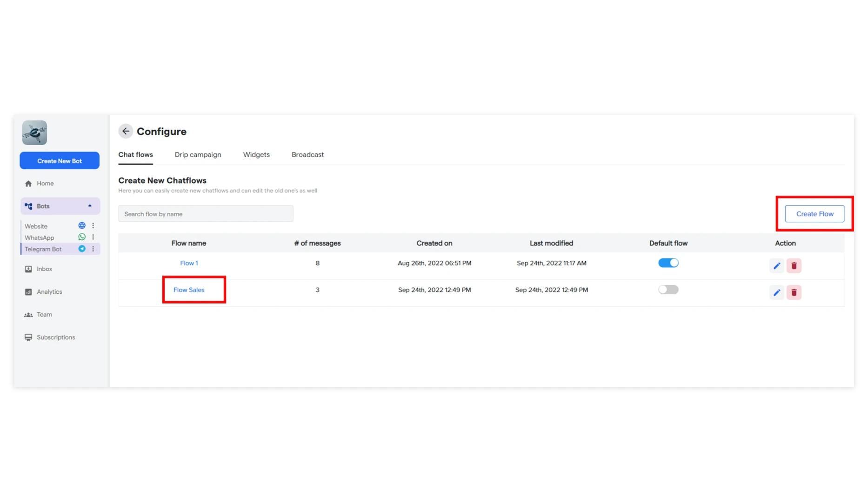
Task: Switch to the Chat flows tab
Action: [135, 155]
